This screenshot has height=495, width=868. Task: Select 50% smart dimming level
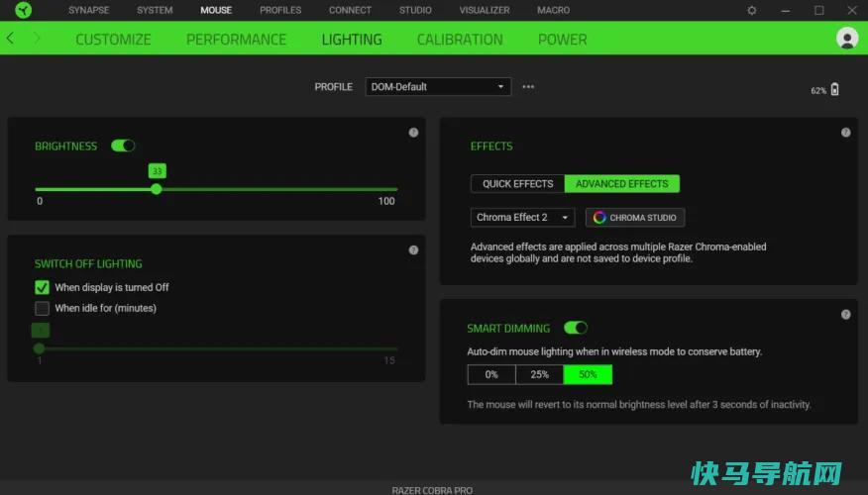pos(588,374)
